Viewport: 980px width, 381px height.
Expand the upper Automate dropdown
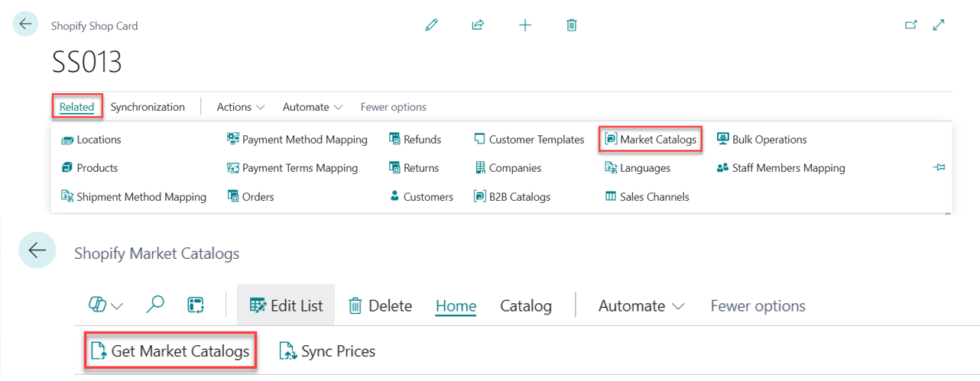click(313, 107)
